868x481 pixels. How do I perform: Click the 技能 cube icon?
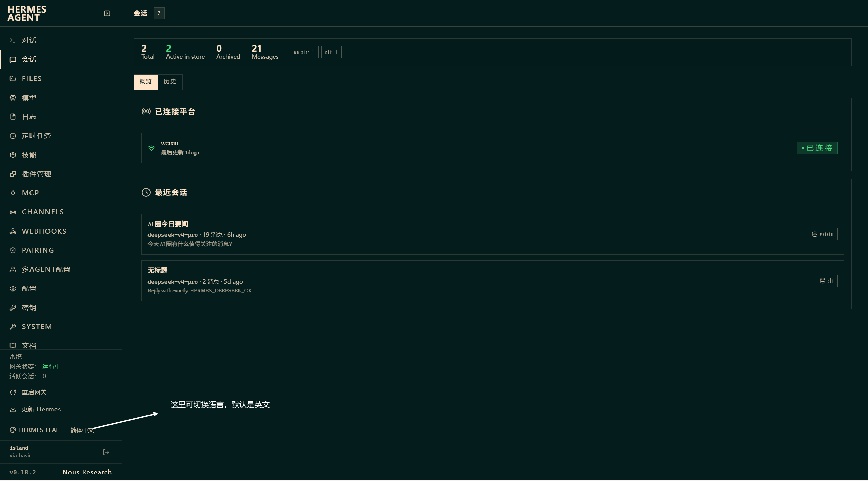pyautogui.click(x=13, y=155)
